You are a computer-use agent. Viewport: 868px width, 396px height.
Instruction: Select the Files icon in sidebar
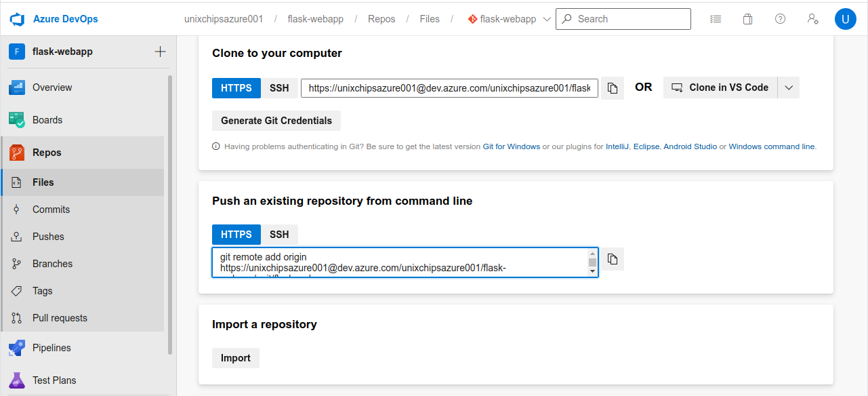pos(17,182)
